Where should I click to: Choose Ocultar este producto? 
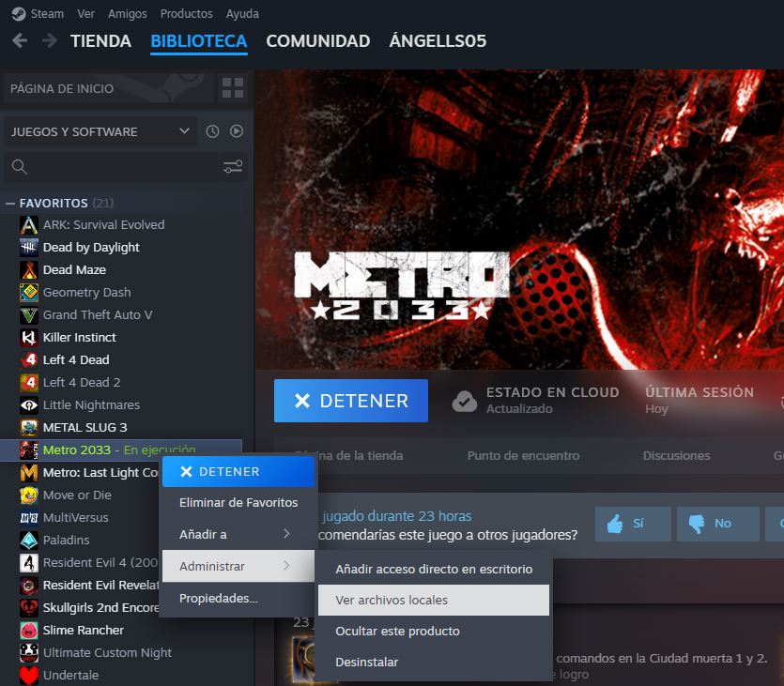(434, 631)
